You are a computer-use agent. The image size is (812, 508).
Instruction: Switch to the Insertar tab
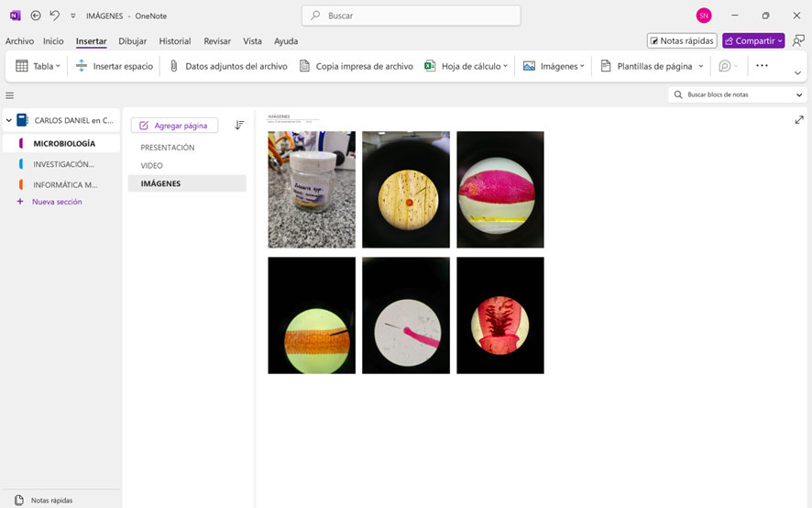tap(91, 41)
